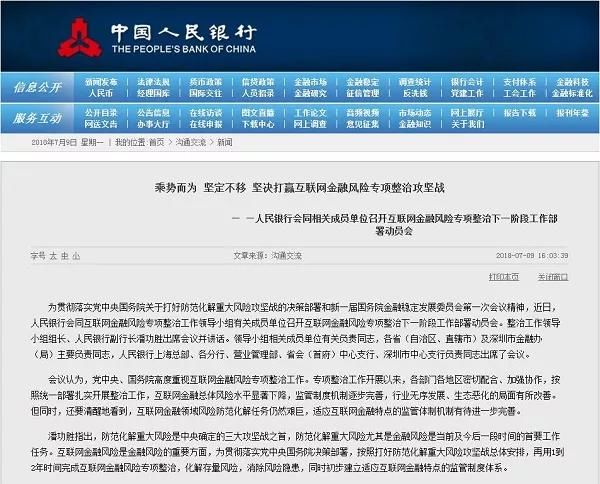600x484 pixels.
Task: Open the 在线申报 link
Action: (x=205, y=124)
